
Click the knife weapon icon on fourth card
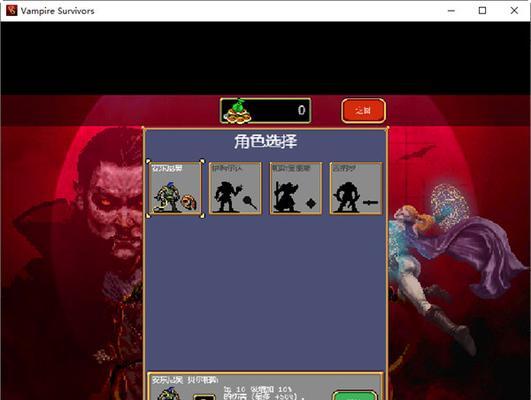[x=370, y=203]
